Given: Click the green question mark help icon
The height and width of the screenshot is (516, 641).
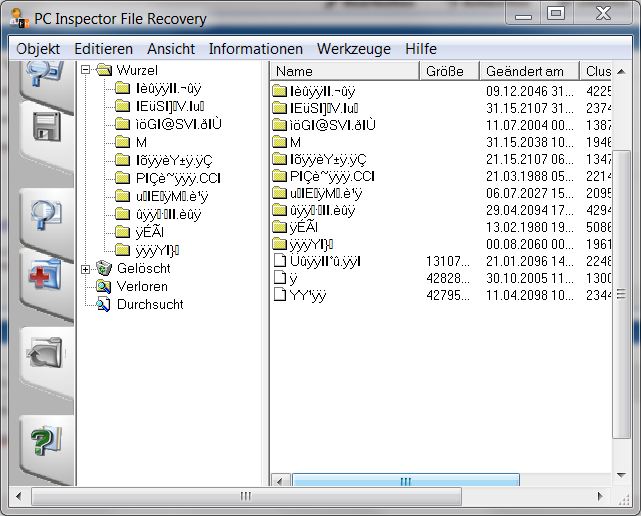Looking at the screenshot, I should pyautogui.click(x=46, y=440).
